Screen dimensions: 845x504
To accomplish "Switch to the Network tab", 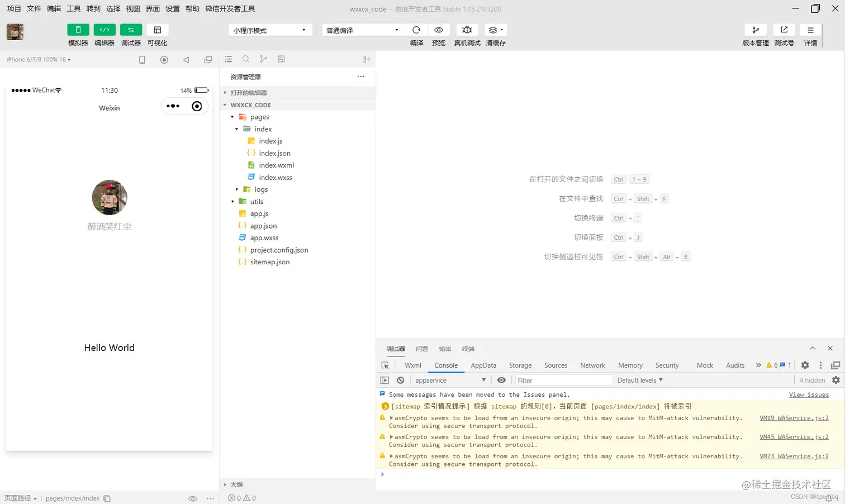I will coord(592,365).
